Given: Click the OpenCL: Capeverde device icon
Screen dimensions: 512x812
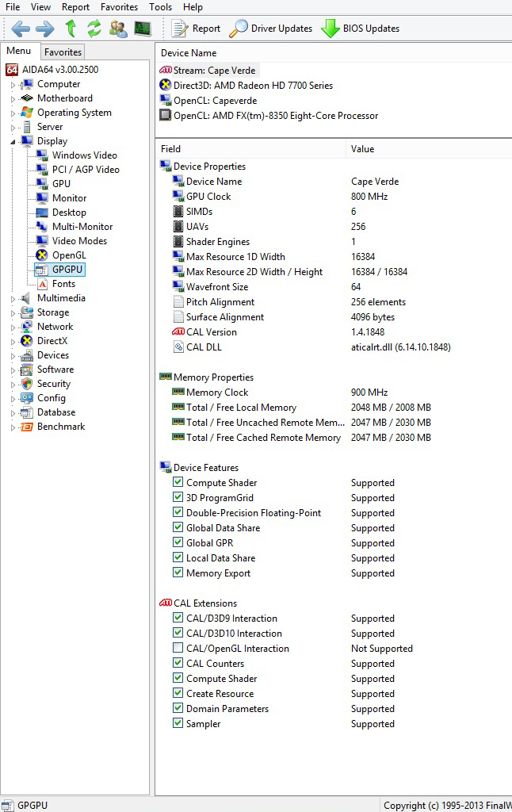Looking at the screenshot, I should (x=166, y=100).
